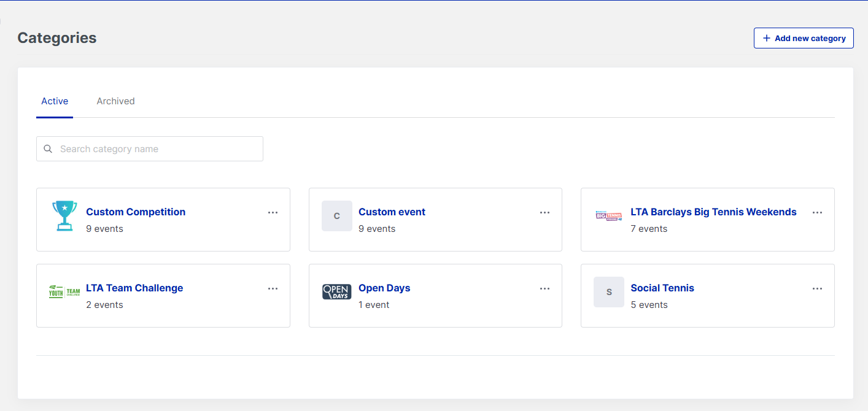Switch to the Archived tab
This screenshot has height=411, width=868.
coord(115,101)
